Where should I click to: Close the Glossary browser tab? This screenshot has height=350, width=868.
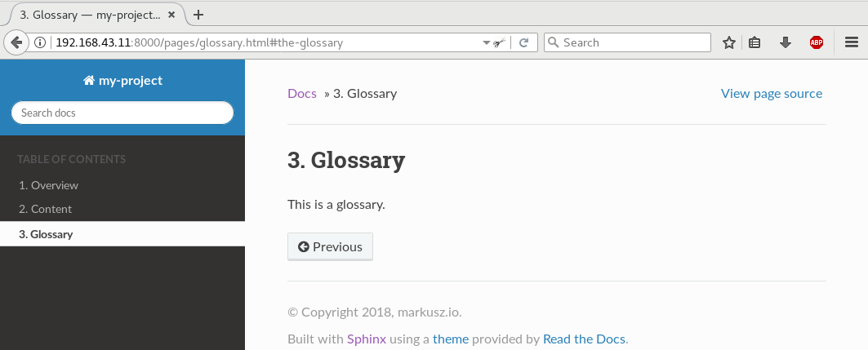171,15
